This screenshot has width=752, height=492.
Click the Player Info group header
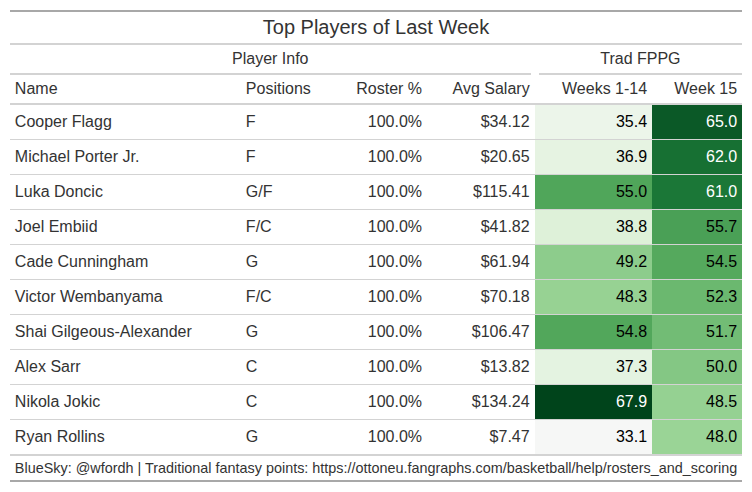[x=270, y=59]
